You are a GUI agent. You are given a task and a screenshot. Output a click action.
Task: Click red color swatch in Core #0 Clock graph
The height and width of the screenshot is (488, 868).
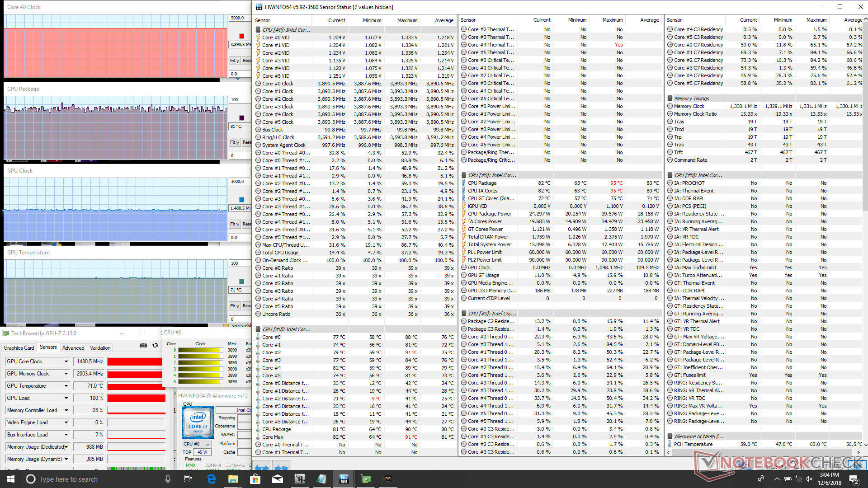(241, 36)
